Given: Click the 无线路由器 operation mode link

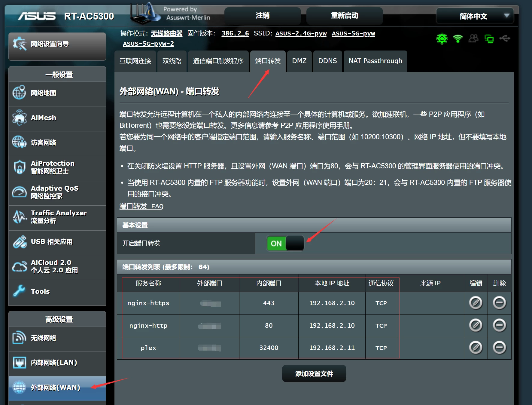Looking at the screenshot, I should (x=167, y=33).
